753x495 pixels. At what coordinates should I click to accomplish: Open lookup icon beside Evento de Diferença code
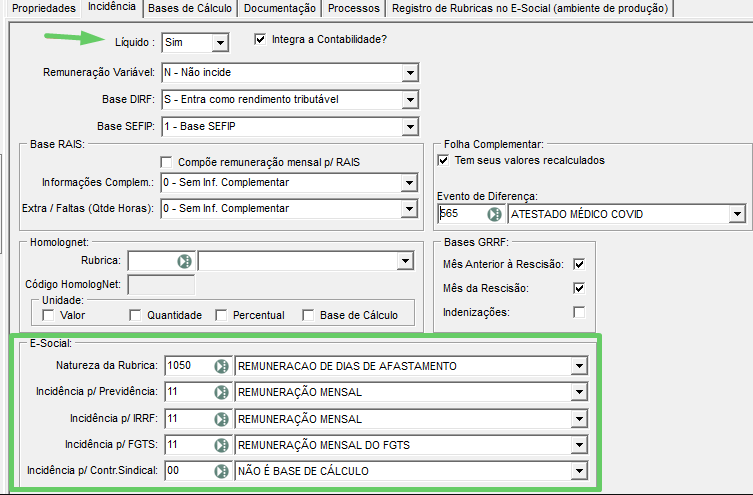[x=494, y=214]
